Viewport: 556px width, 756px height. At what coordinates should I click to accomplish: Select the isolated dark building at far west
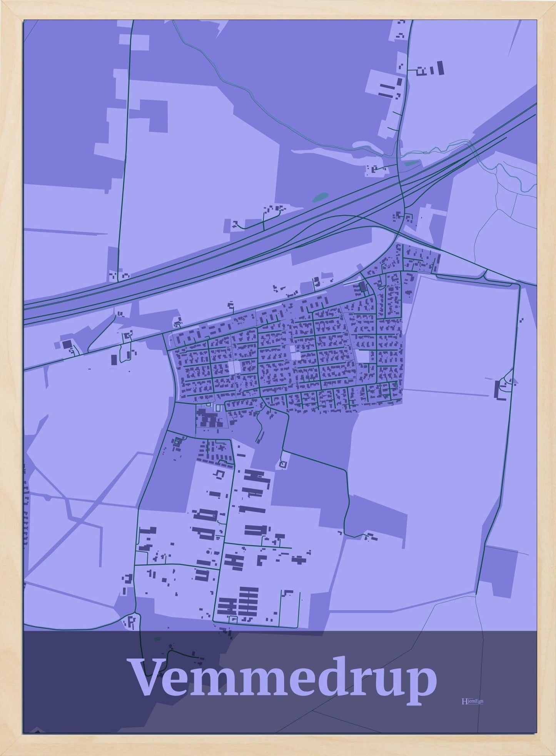[68, 344]
